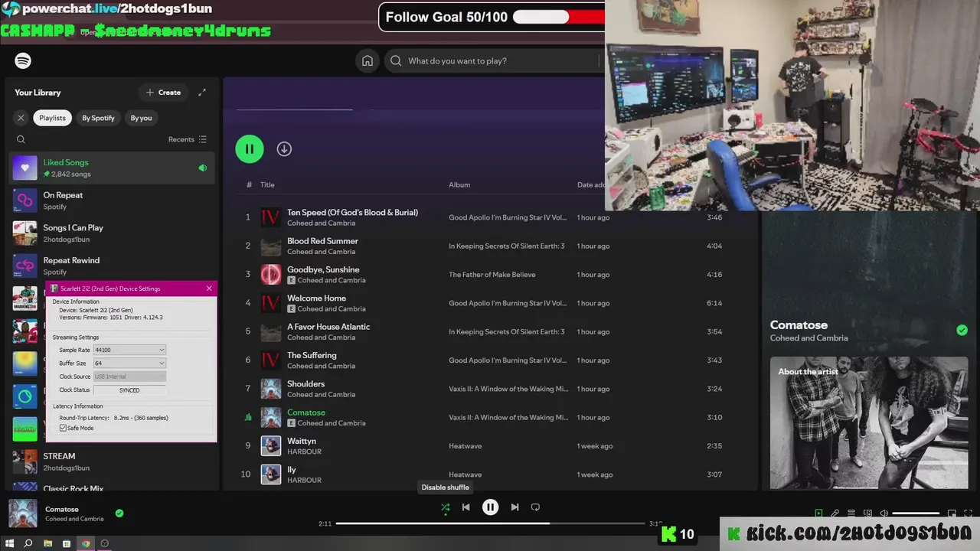Expand Your Library with the arrows icon
Image resolution: width=980 pixels, height=551 pixels.
coord(202,93)
